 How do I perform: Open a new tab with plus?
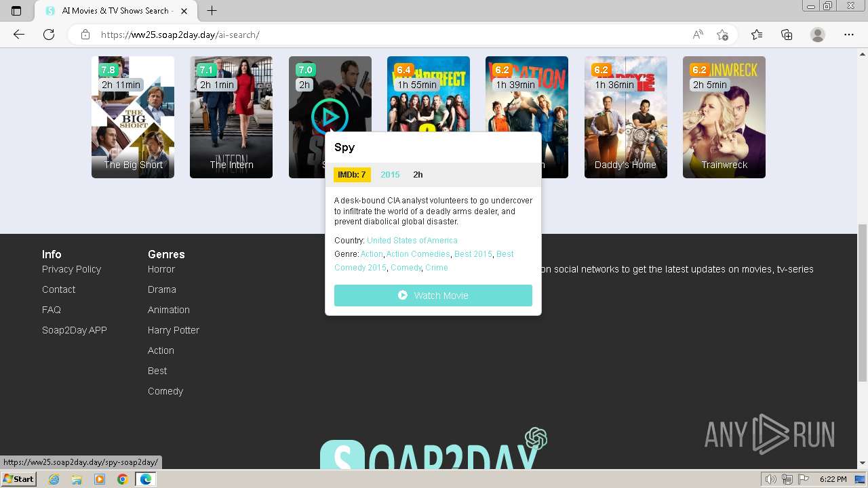click(212, 11)
